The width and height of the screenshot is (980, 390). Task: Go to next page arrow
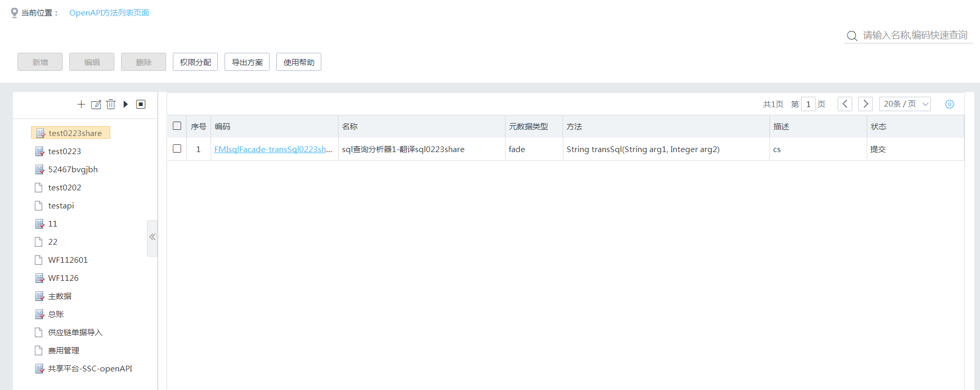(x=866, y=104)
